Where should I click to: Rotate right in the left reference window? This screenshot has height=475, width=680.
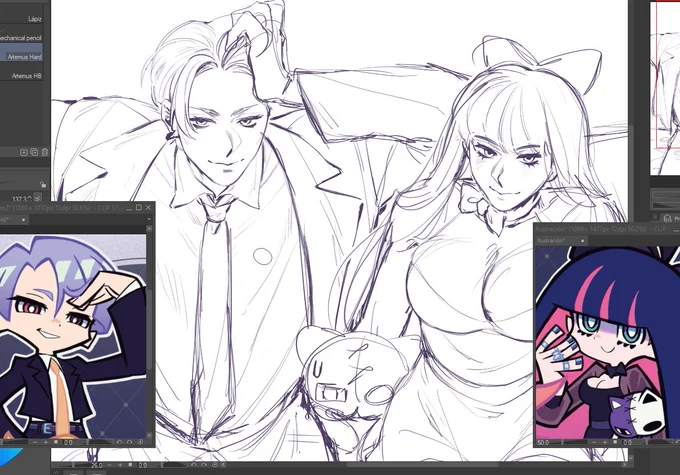click(130, 442)
